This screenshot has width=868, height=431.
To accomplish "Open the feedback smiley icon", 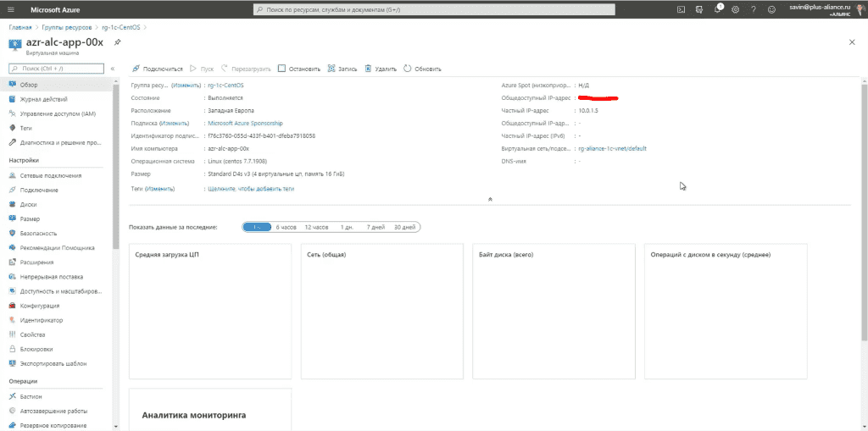I will click(x=771, y=9).
